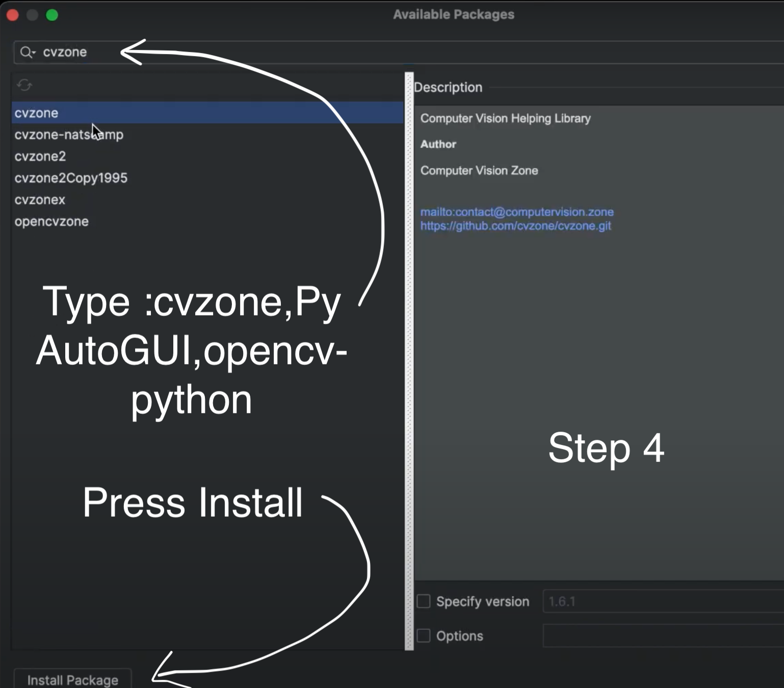Click the green zoom button in titlebar
The height and width of the screenshot is (688, 784).
(x=51, y=15)
